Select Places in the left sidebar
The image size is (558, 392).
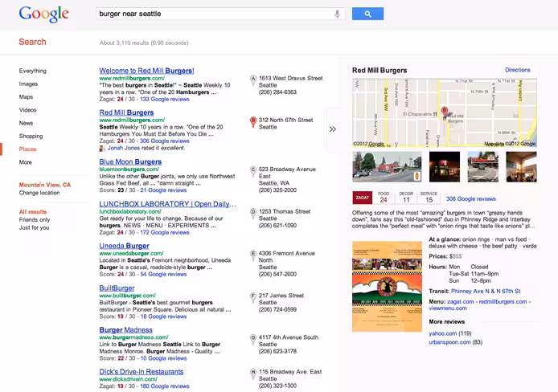point(28,149)
